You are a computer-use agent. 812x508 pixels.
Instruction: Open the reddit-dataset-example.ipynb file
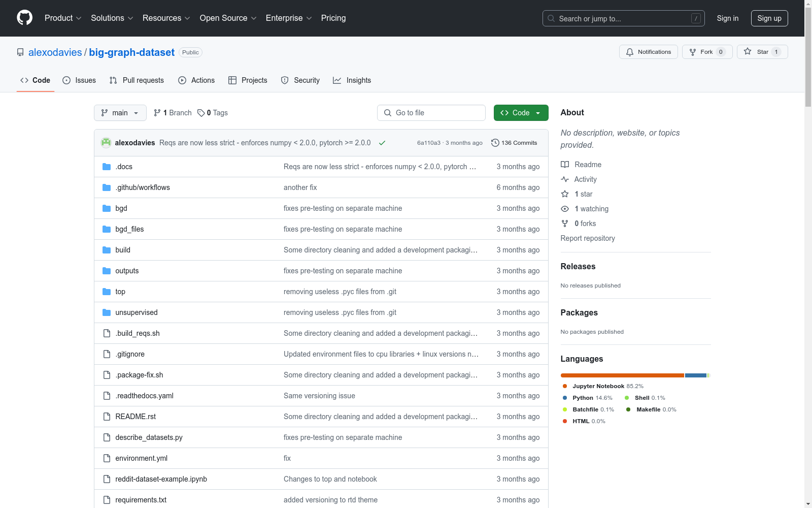(x=161, y=479)
